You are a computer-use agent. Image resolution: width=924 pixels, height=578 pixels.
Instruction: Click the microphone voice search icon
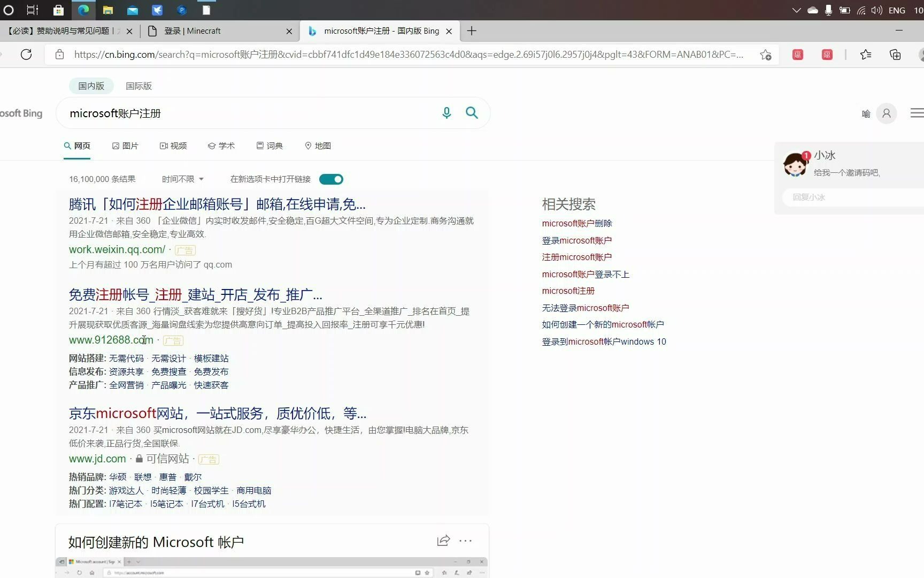click(446, 113)
